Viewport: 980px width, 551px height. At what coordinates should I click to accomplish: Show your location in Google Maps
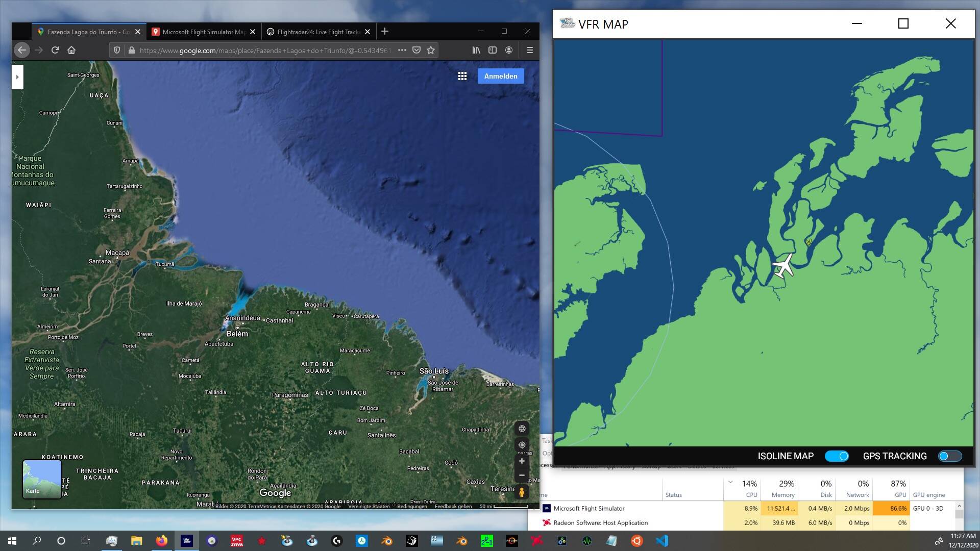point(522,445)
